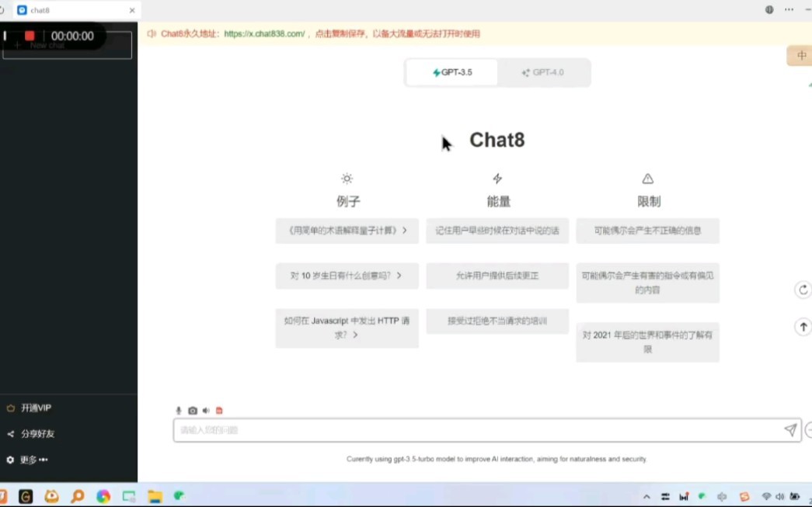The image size is (812, 507).
Task: Open the green chat icon in the taskbar
Action: (179, 496)
